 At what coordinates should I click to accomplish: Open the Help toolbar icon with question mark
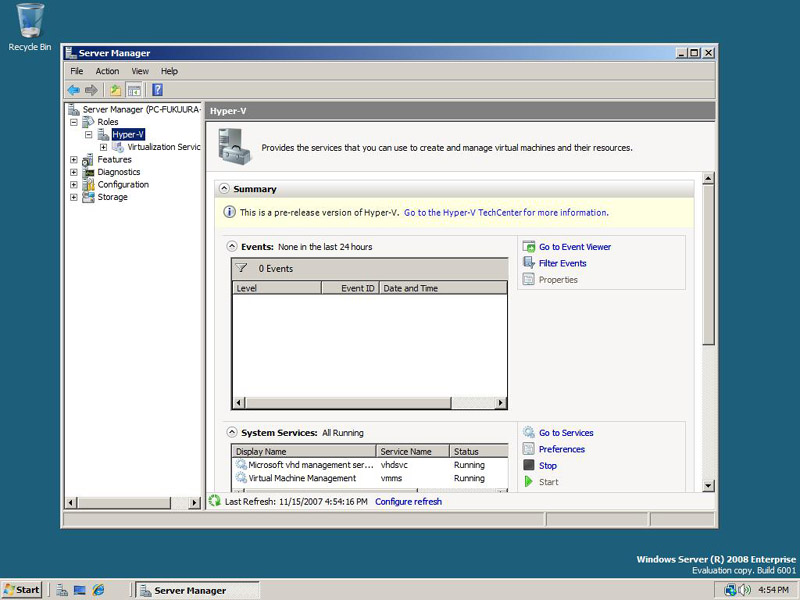click(158, 90)
